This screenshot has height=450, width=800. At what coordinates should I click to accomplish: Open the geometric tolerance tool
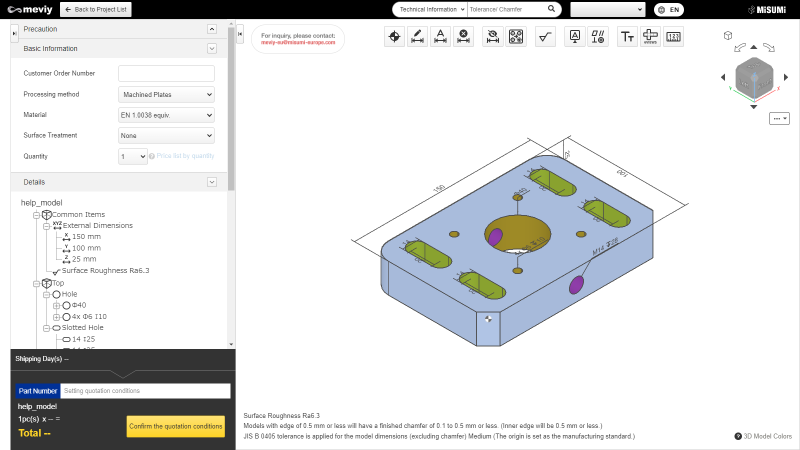[598, 37]
